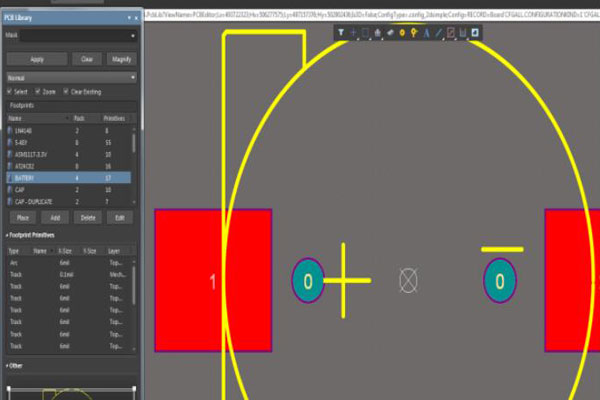Open the Mask dropdown field

pos(78,36)
